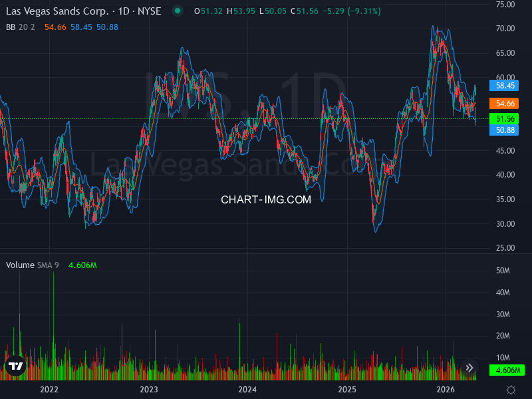Click the 2022 time axis label
532x399 pixels.
tap(49, 390)
